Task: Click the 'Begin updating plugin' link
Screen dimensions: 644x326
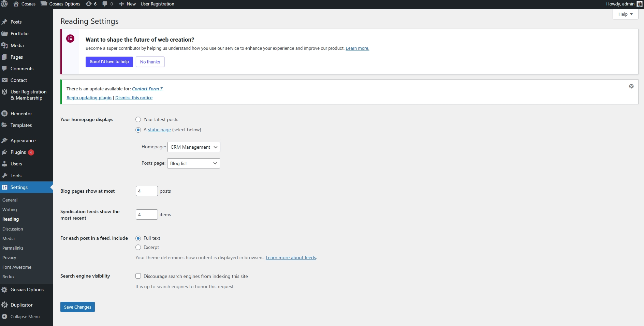Action: (89, 98)
